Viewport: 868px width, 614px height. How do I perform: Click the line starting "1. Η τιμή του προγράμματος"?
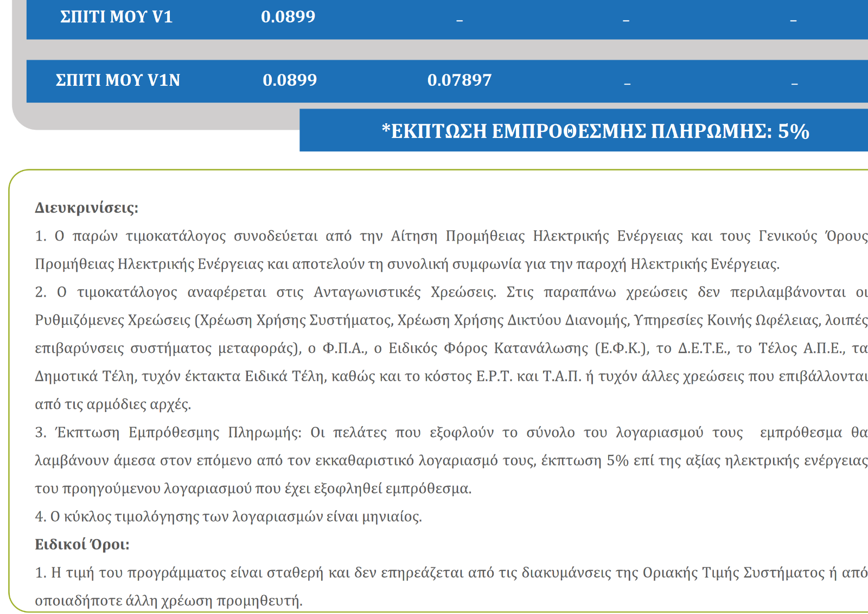pos(451,573)
